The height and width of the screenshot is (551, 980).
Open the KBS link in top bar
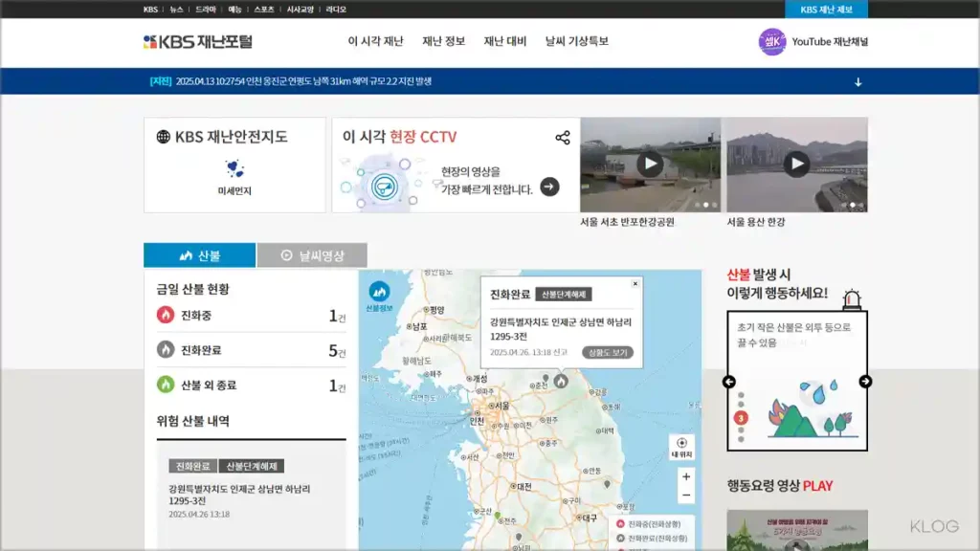(x=150, y=10)
